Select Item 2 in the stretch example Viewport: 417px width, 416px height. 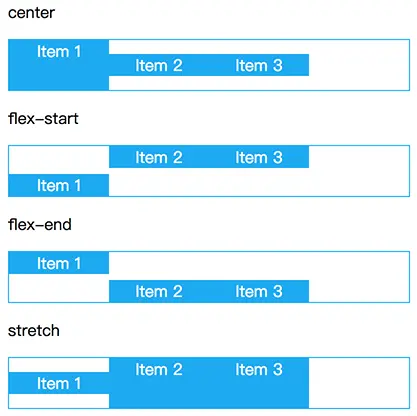pyautogui.click(x=159, y=383)
